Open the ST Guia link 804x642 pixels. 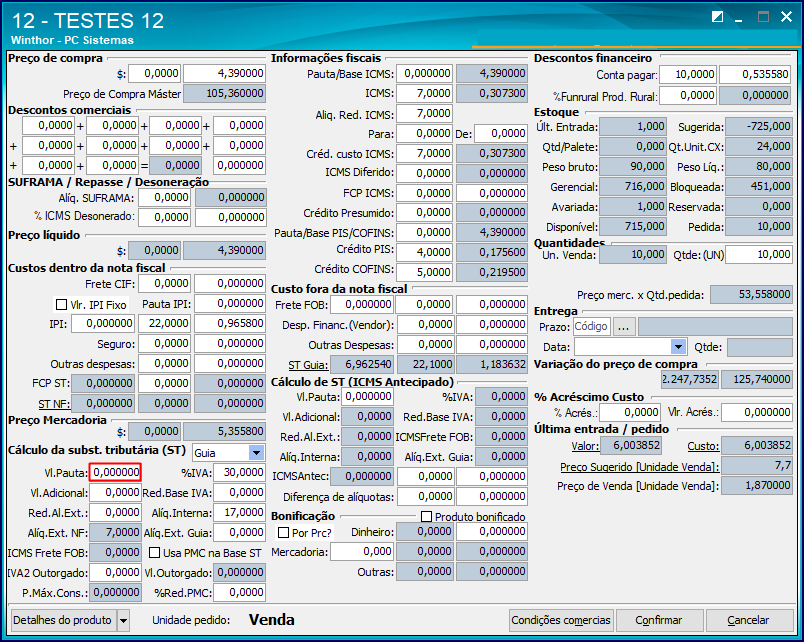coord(308,365)
